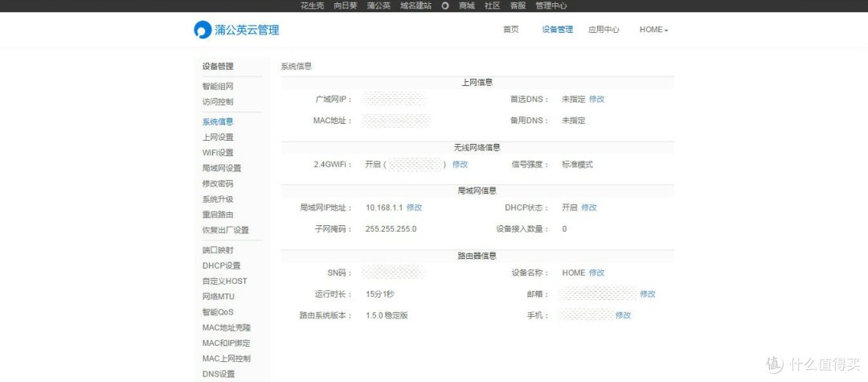Click the 255.255.255.0 subnet mask value
The width and height of the screenshot is (868, 382).
pyautogui.click(x=391, y=228)
